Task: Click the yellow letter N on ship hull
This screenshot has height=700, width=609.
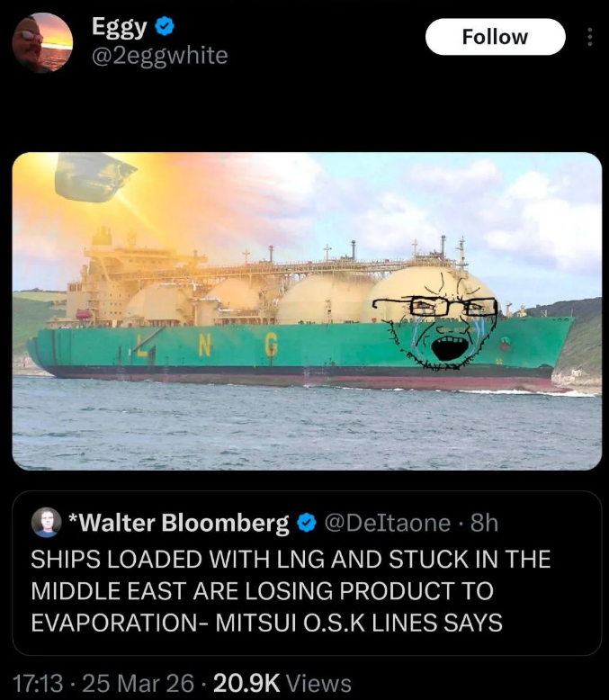Action: coord(204,346)
